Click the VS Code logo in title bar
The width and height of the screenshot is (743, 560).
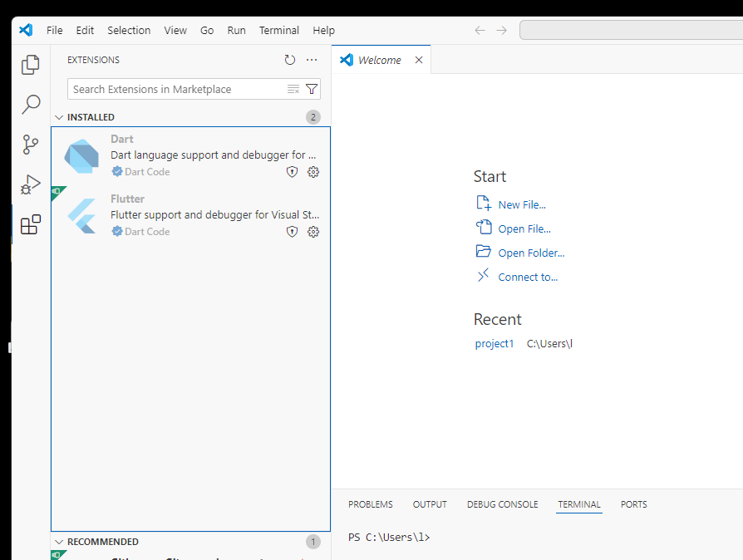[x=26, y=30]
